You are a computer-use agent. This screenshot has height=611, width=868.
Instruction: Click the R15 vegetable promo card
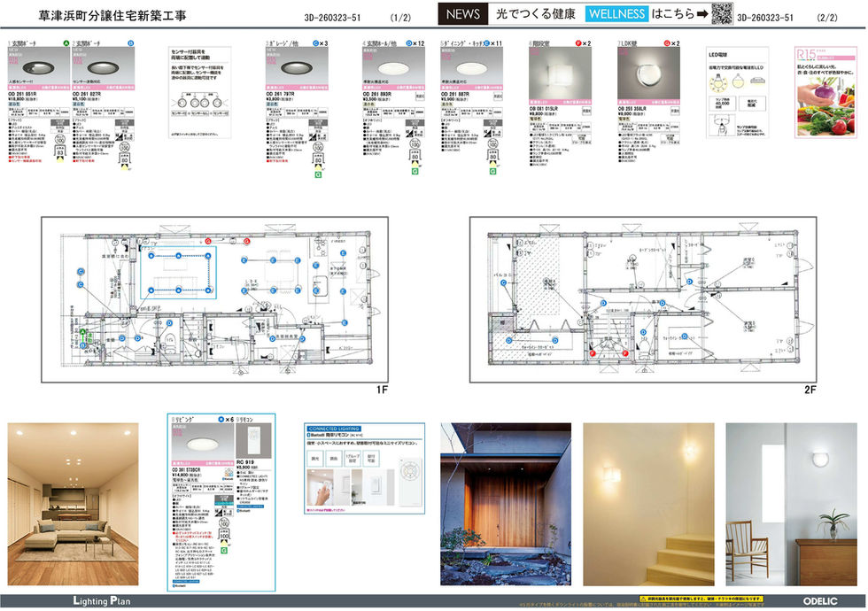[825, 92]
